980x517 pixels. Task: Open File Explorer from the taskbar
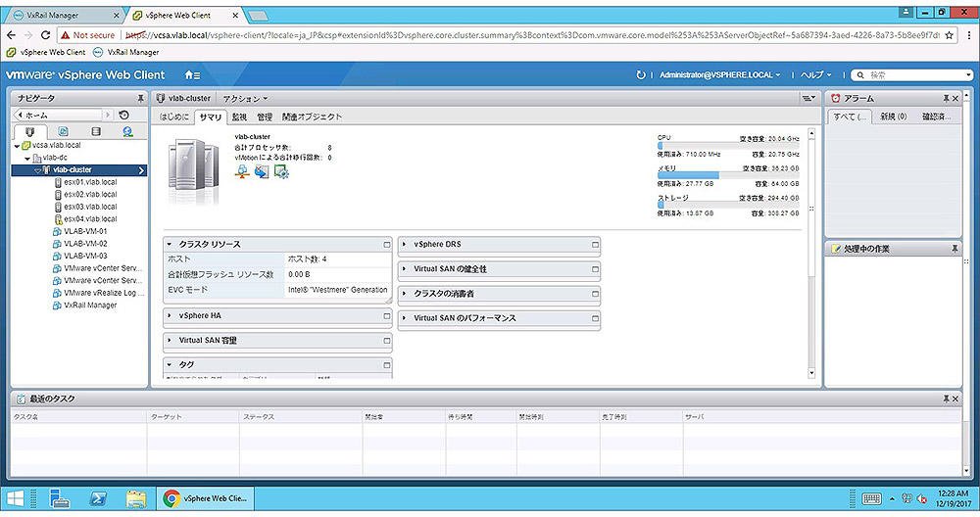click(135, 498)
